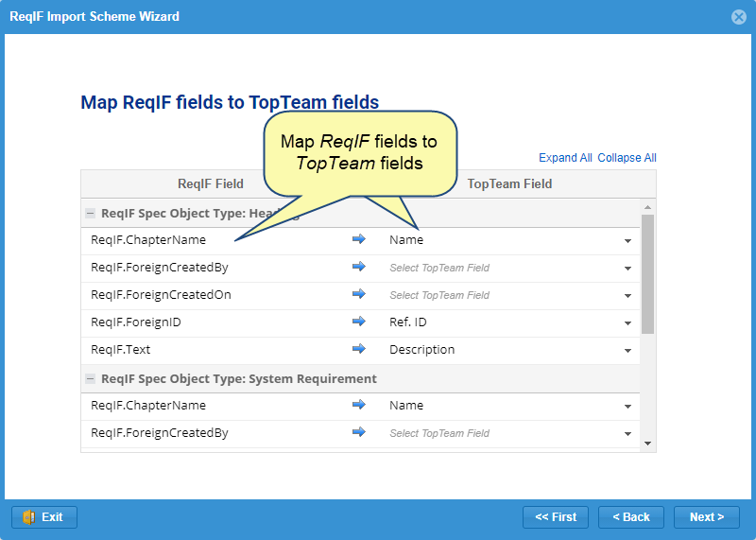Viewport: 756px width, 540px height.
Task: Click mapping arrow icon for Heading ReqIF.ForeignCreatedBy
Action: [359, 267]
